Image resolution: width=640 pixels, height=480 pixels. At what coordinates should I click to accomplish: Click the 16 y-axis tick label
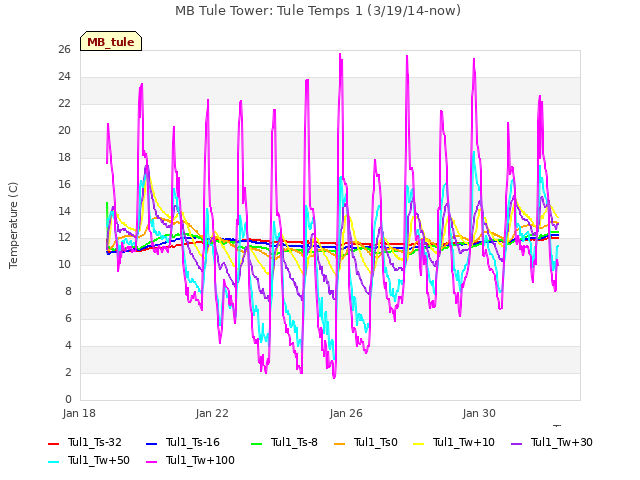pos(64,184)
